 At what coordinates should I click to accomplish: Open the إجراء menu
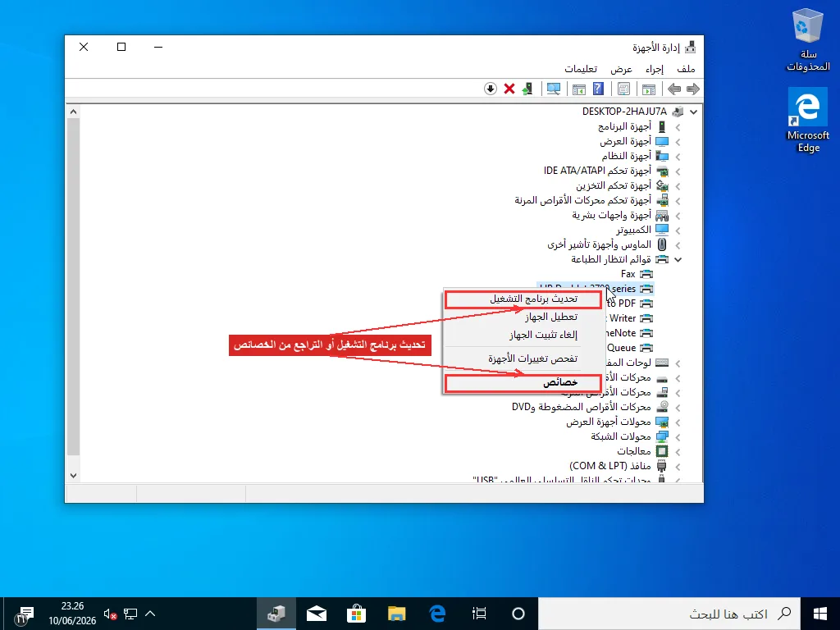(654, 69)
